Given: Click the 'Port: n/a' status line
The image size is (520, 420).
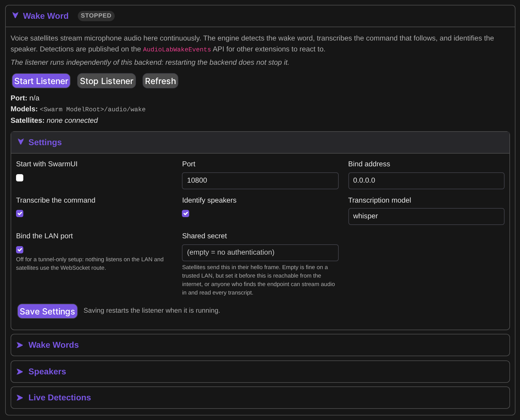Looking at the screenshot, I should (x=25, y=98).
